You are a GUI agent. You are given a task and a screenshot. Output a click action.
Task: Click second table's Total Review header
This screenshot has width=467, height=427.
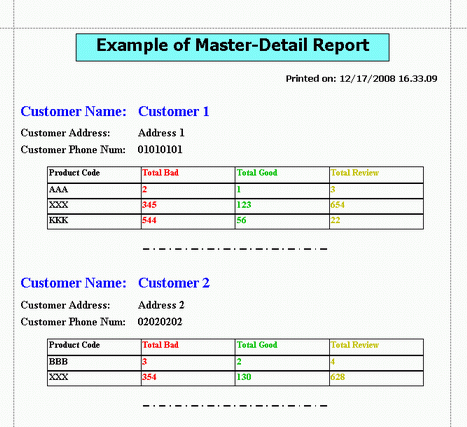click(355, 345)
